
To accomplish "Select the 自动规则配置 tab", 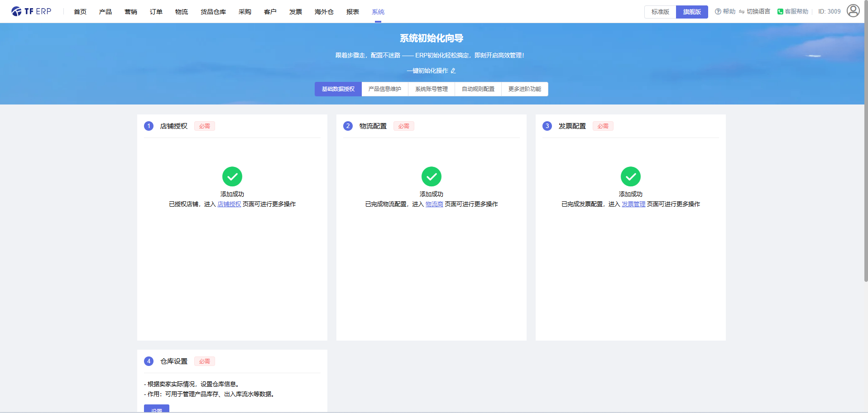I will pyautogui.click(x=478, y=89).
